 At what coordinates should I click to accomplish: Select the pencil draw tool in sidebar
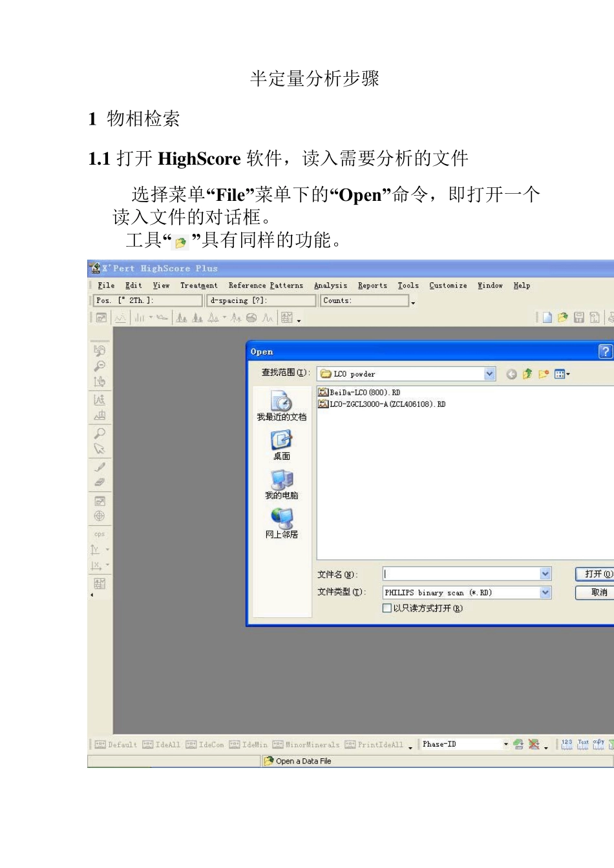pyautogui.click(x=100, y=467)
